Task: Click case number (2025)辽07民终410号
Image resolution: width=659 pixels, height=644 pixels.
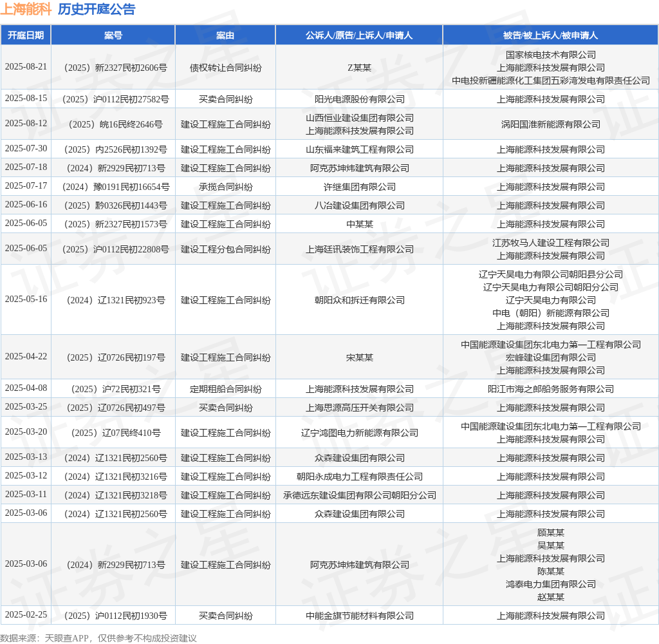Action: coord(113,433)
